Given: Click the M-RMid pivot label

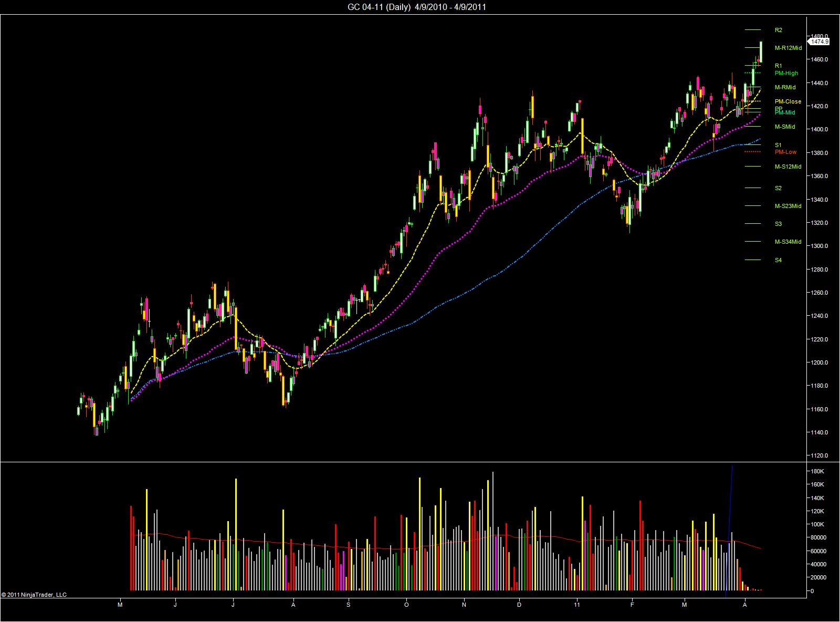Looking at the screenshot, I should (x=785, y=87).
